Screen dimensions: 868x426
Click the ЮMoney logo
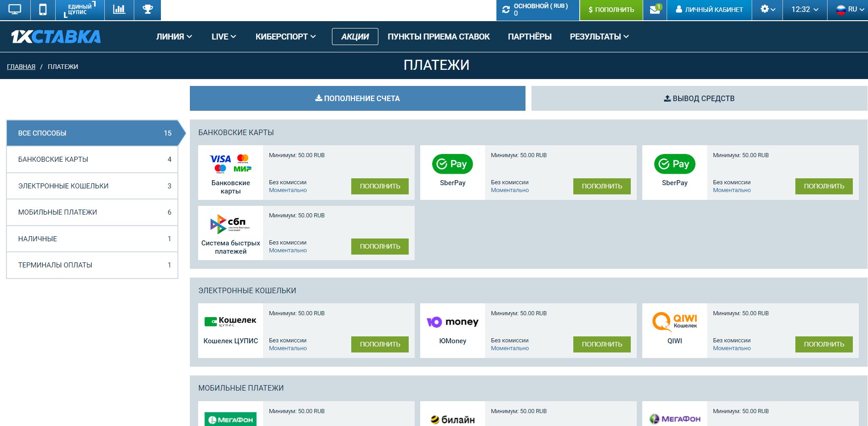pyautogui.click(x=452, y=322)
